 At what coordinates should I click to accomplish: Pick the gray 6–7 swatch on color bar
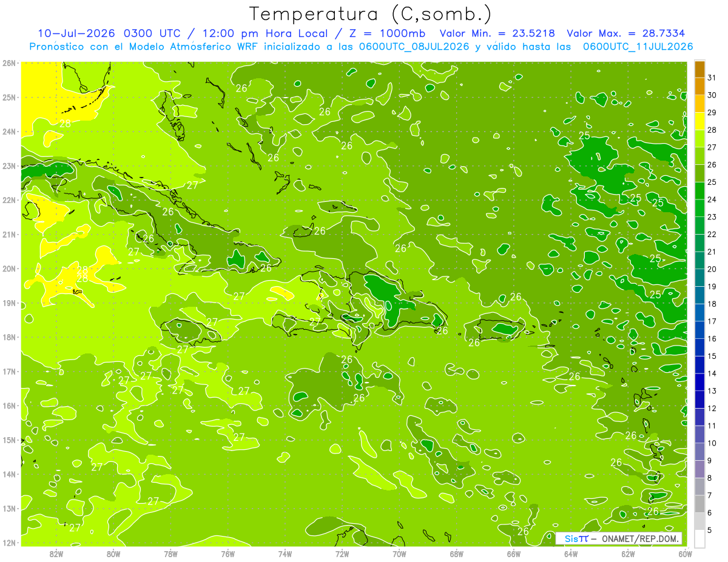pos(700,504)
